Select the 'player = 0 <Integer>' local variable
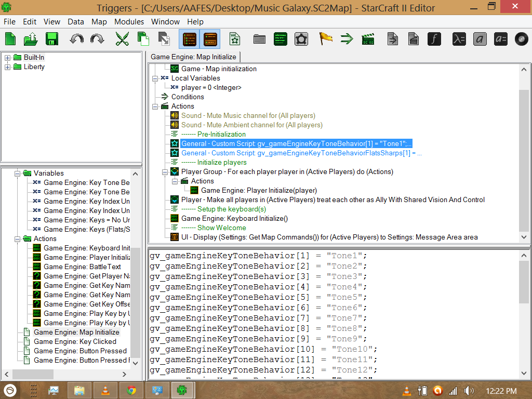This screenshot has height=399, width=532. pos(211,87)
